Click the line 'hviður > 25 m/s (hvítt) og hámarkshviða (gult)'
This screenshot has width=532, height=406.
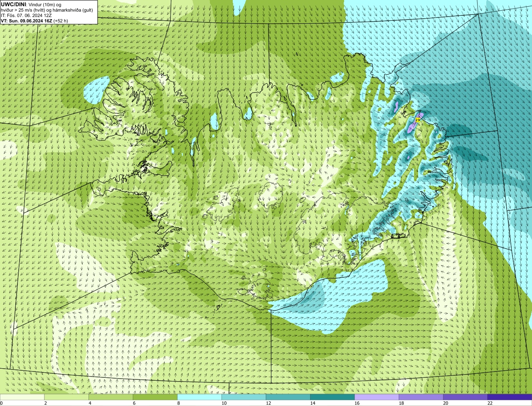click(47, 10)
